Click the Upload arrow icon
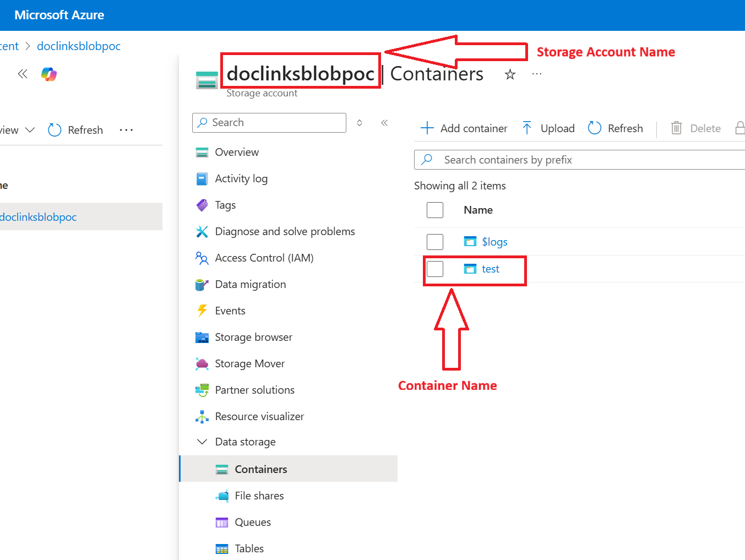 pos(527,128)
